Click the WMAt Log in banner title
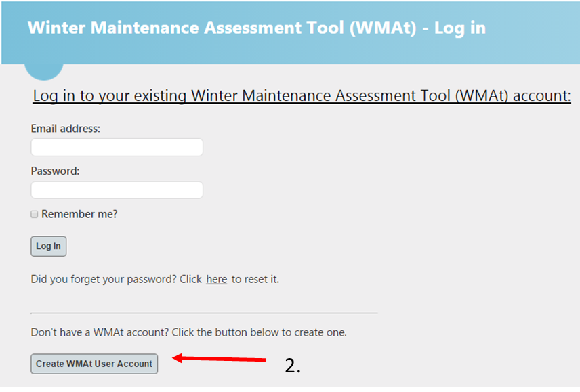580x392 pixels. (x=256, y=28)
